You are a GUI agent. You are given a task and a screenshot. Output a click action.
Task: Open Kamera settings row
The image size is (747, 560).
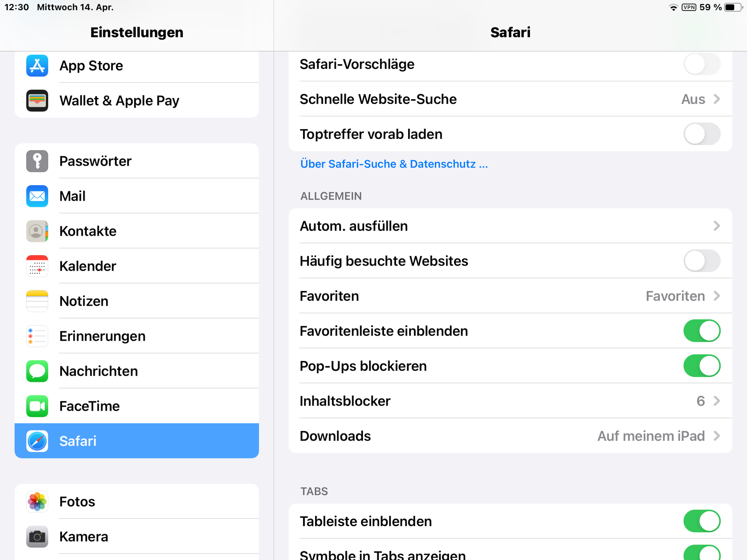coord(137,537)
